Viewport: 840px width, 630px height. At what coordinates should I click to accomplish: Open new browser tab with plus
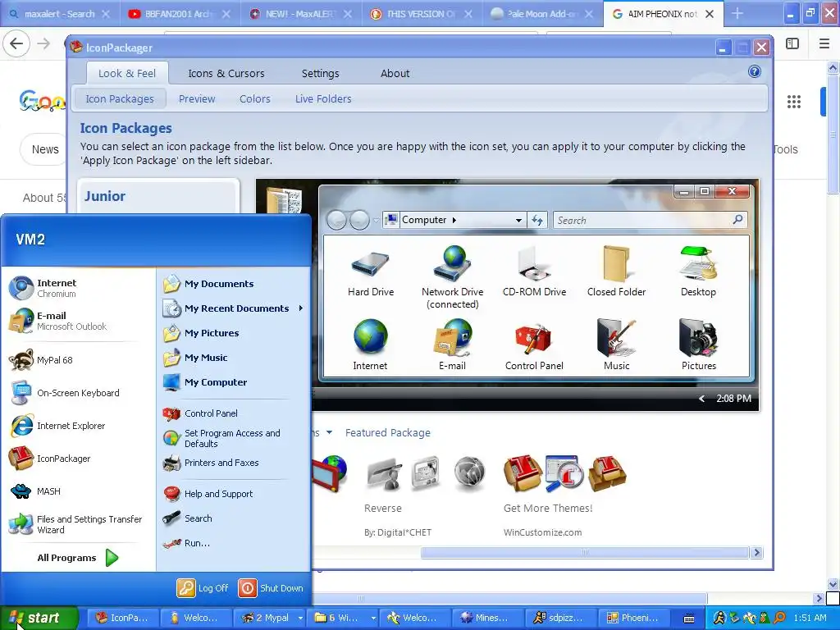[737, 14]
